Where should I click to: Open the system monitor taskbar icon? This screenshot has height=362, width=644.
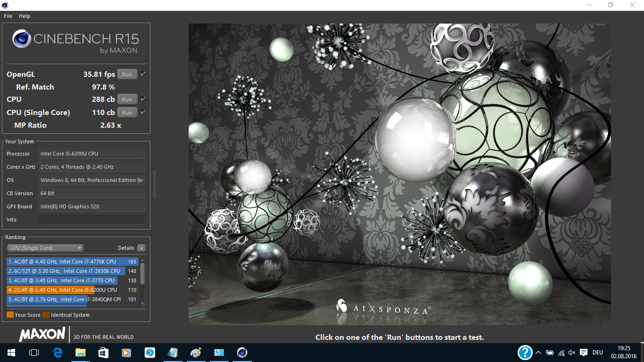click(219, 353)
